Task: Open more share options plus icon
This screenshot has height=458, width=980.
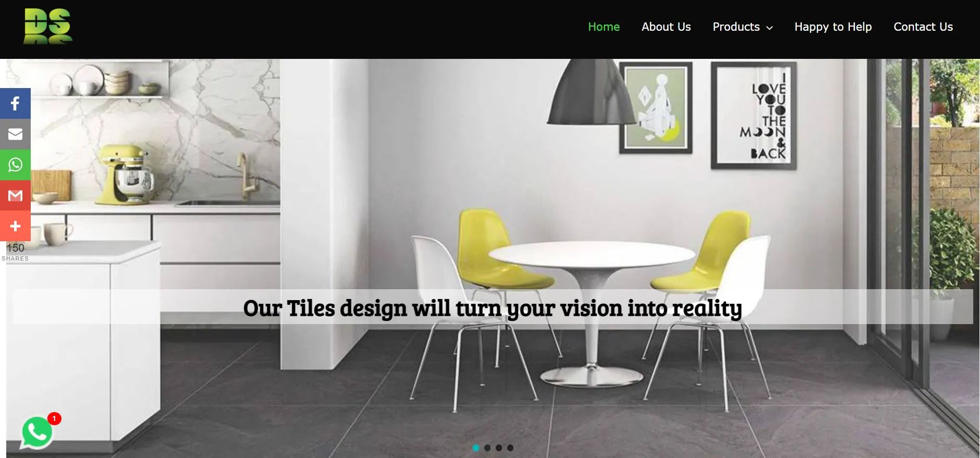Action: click(x=15, y=226)
